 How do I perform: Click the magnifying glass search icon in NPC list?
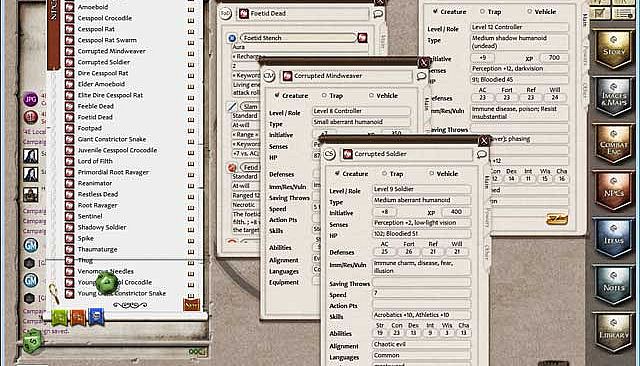click(54, 293)
